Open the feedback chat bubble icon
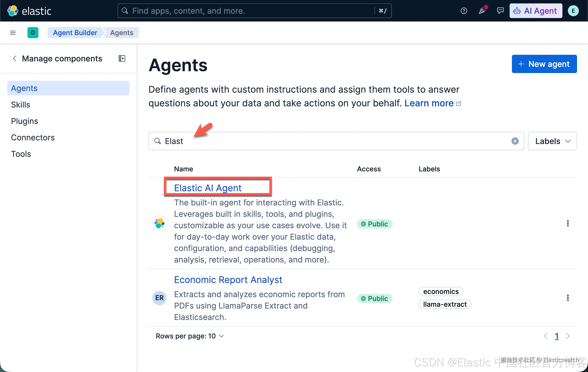Image resolution: width=588 pixels, height=372 pixels. 500,11
